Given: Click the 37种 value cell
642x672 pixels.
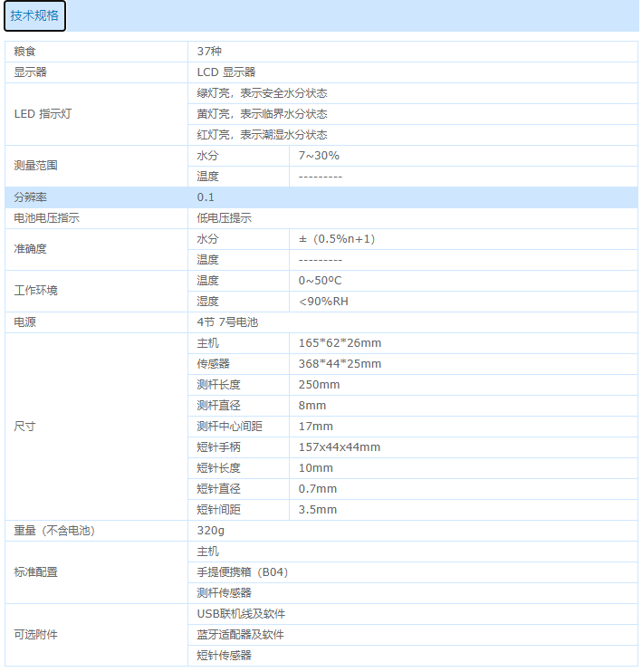Looking at the screenshot, I should click(x=209, y=52).
